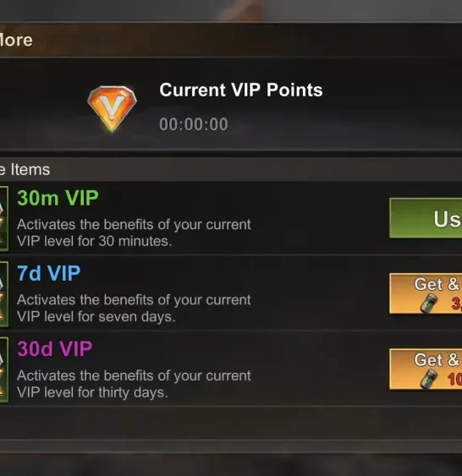462x476 pixels.
Task: Click the can currency icon for 30d VIP
Action: click(429, 379)
